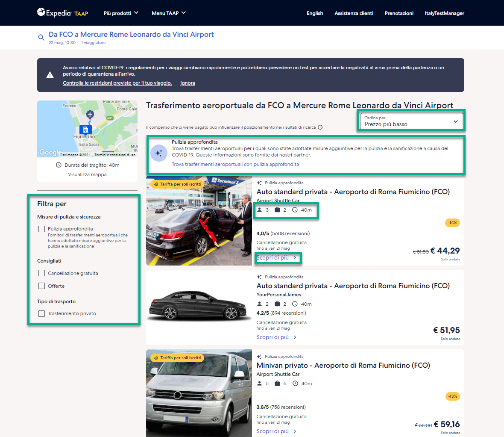
Task: Click the 4,2/5 (894 recensioni) rating
Action: [281, 313]
